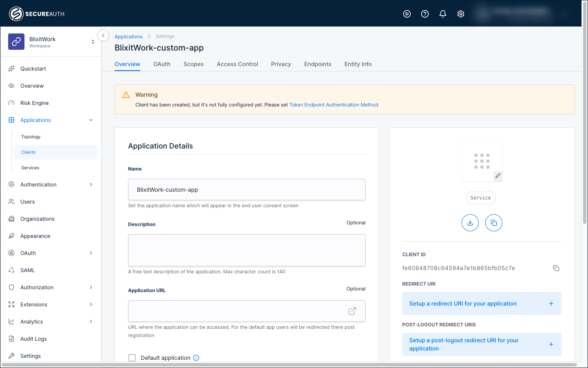Screen dimensions: 588x368
Task: Collapse the Applications sidebar section
Action: tap(91, 120)
